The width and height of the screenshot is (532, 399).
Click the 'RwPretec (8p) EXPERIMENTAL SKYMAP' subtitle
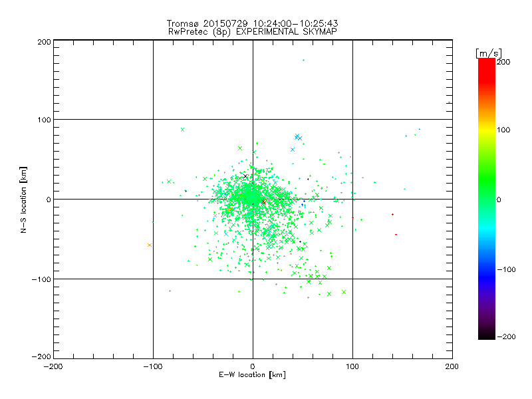[253, 32]
